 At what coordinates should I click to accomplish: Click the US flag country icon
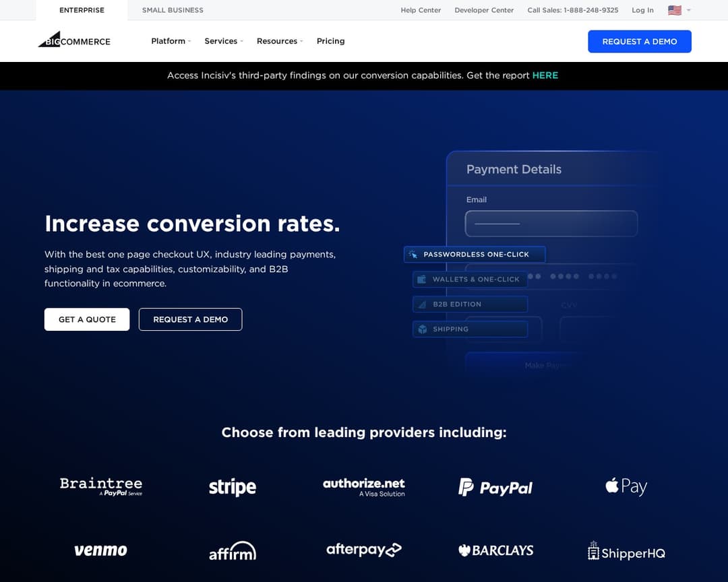point(675,10)
